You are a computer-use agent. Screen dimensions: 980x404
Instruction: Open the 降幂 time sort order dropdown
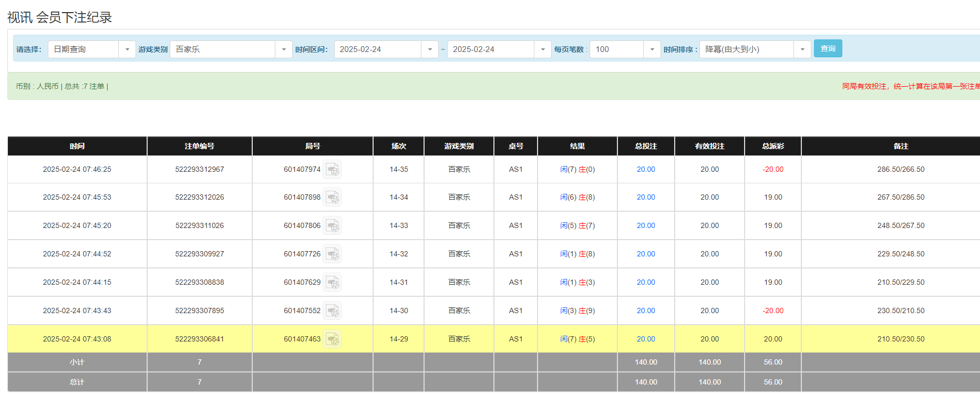(802, 49)
